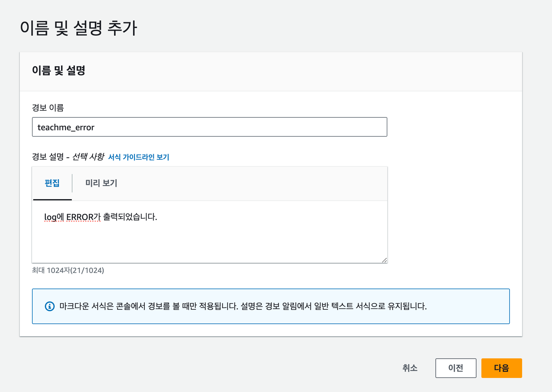The image size is (552, 392).
Task: Click the 경보 설명 field label
Action: tap(48, 157)
